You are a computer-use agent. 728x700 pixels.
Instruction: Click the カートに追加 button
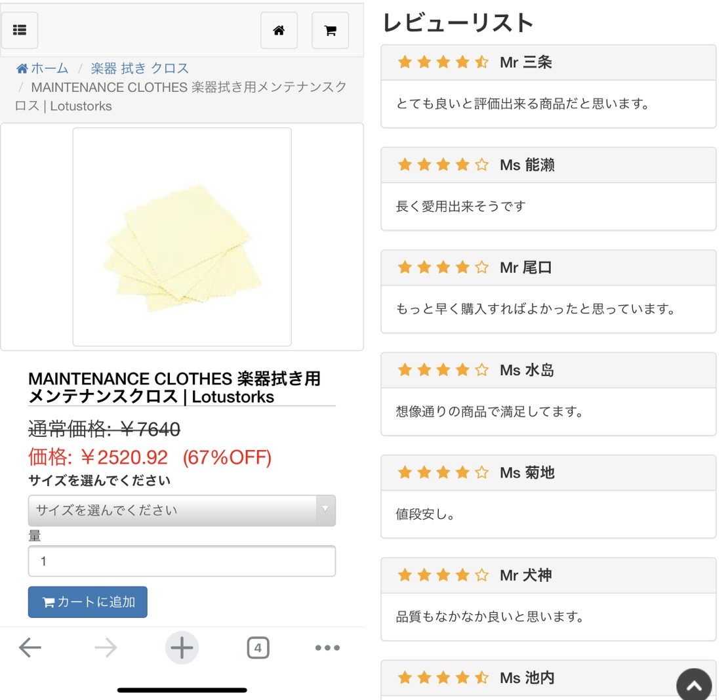pyautogui.click(x=88, y=602)
